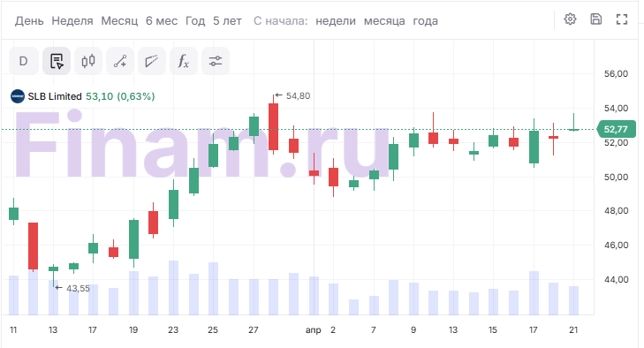The image size is (644, 348).
Task: Click the 54,80 high price label
Action: click(x=298, y=95)
